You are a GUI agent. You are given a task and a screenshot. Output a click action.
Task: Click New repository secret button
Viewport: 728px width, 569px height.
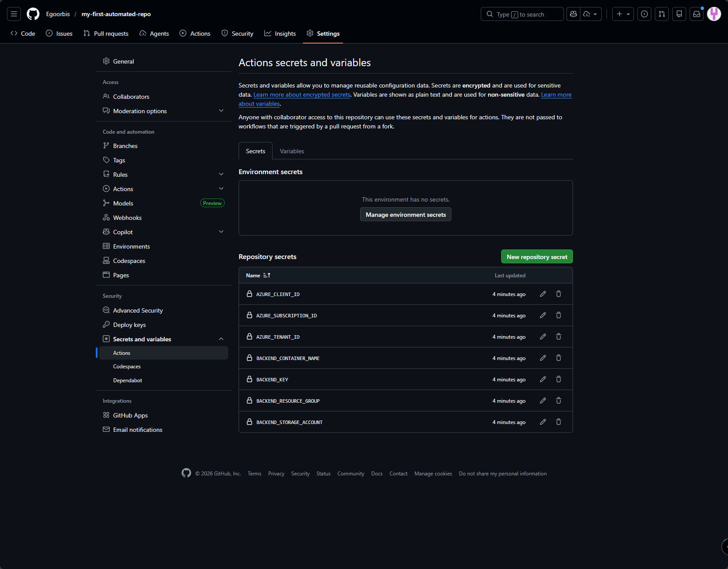click(x=536, y=256)
